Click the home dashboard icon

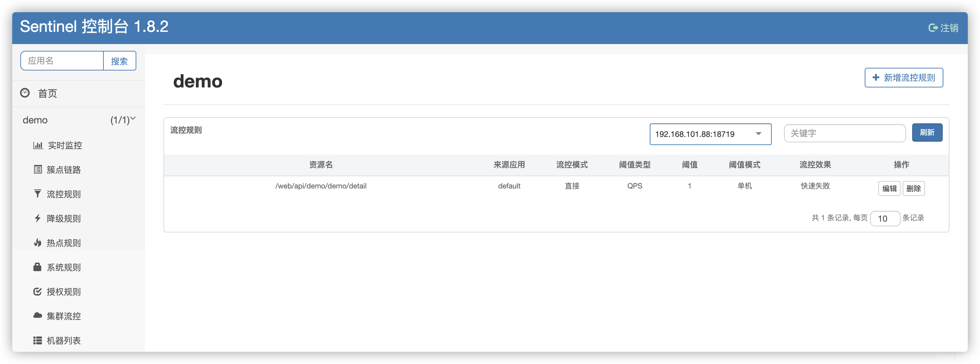tap(25, 93)
